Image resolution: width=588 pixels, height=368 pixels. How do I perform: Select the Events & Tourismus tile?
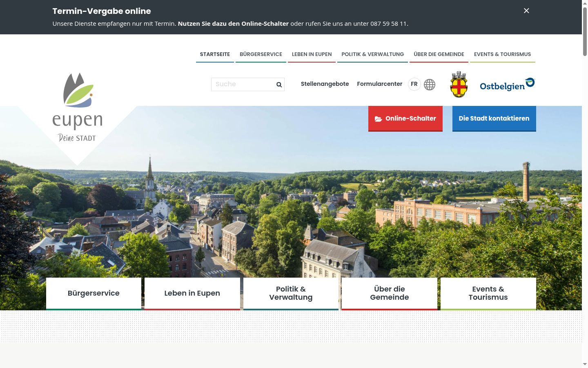488,294
